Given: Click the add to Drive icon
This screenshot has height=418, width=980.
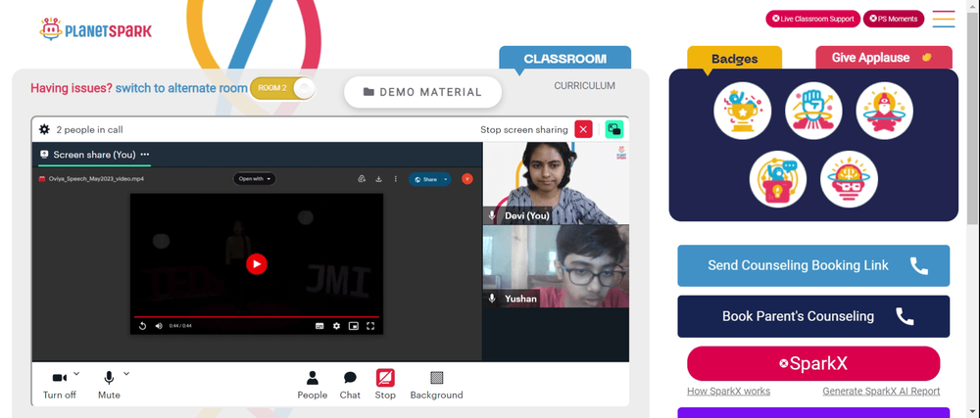Looking at the screenshot, I should coord(362,179).
